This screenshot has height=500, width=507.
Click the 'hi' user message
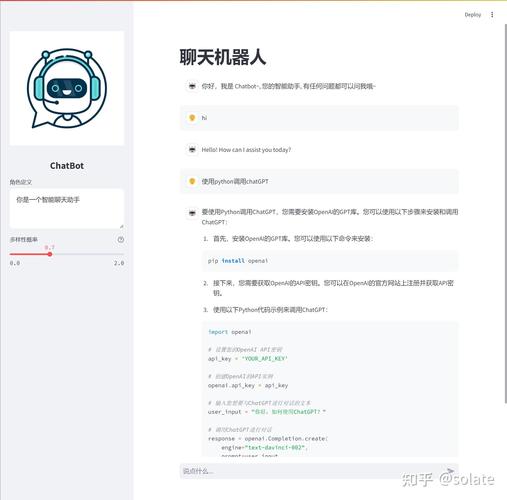tap(204, 118)
